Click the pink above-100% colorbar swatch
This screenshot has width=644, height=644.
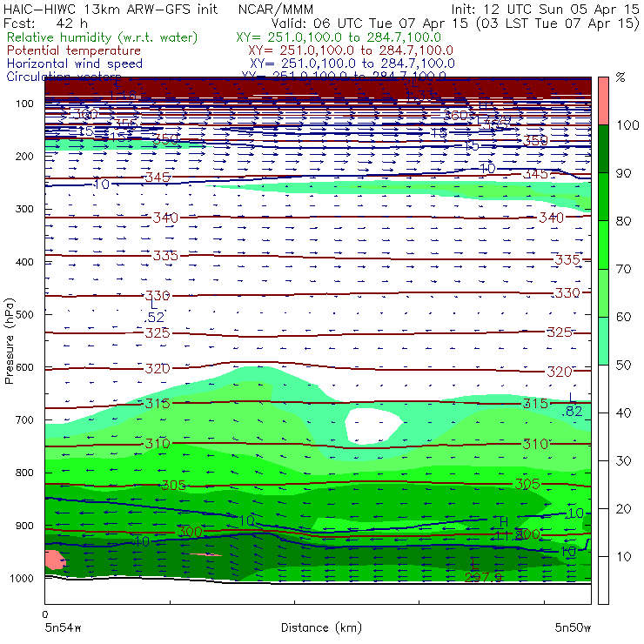pyautogui.click(x=603, y=101)
